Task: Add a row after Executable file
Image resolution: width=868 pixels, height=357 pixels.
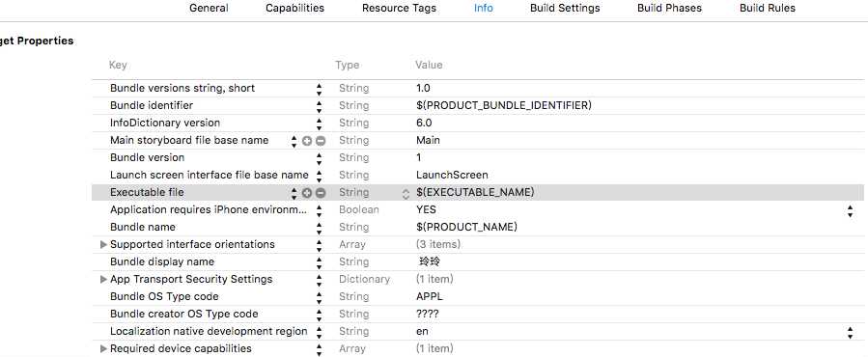Action: 307,193
